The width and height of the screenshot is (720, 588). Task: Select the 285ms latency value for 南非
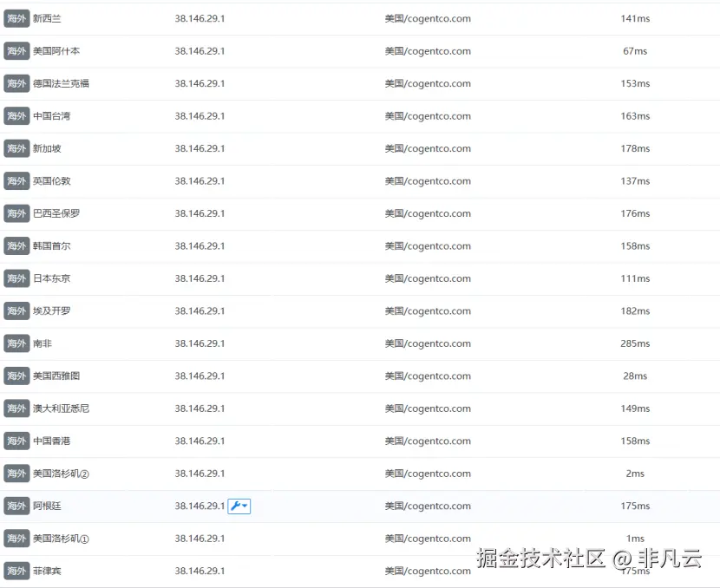(635, 343)
